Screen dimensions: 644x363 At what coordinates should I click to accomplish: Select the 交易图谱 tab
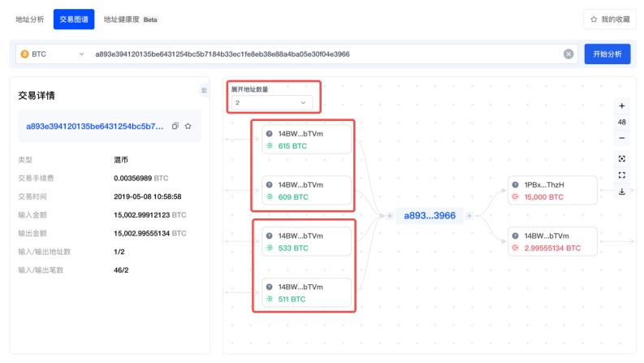click(x=74, y=19)
